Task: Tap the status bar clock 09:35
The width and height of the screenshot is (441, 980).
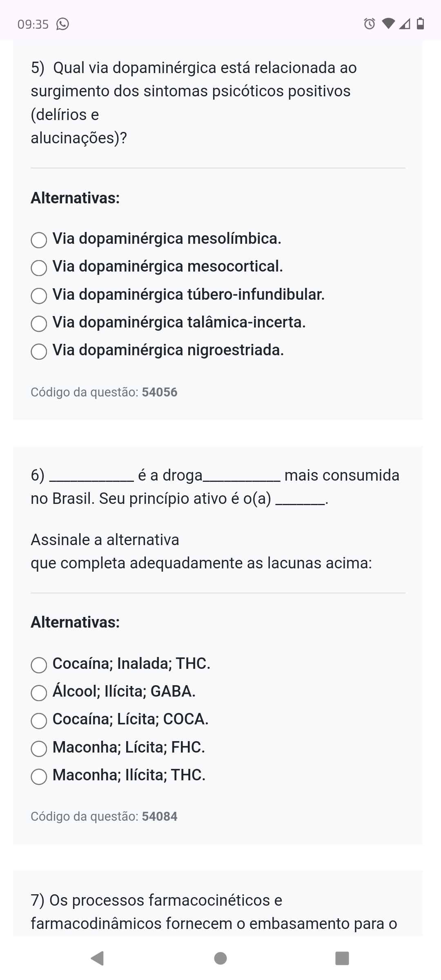Action: pyautogui.click(x=33, y=24)
